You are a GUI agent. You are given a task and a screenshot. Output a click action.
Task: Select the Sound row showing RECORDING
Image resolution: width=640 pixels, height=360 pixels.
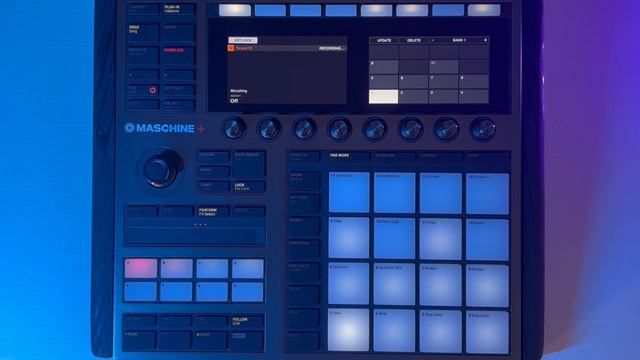(287, 48)
